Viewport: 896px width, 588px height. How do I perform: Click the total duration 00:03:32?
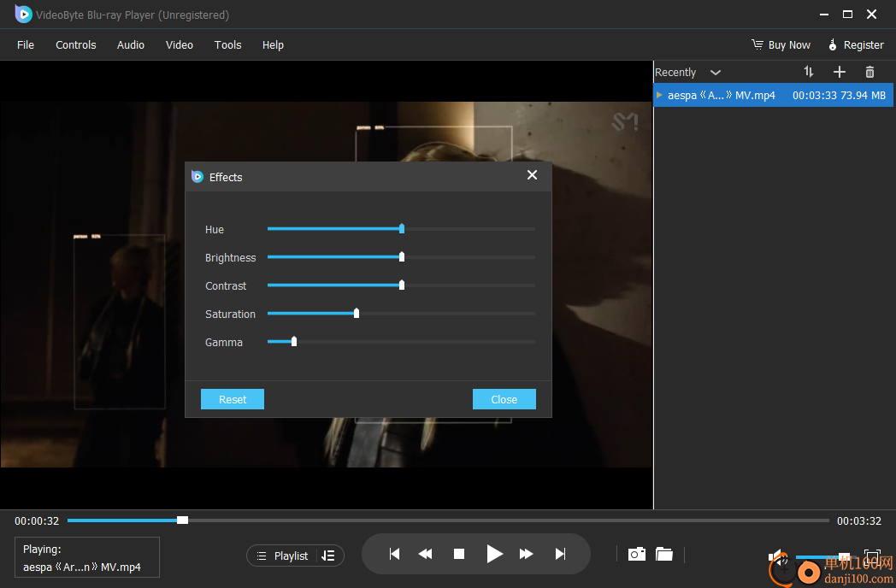coord(859,521)
